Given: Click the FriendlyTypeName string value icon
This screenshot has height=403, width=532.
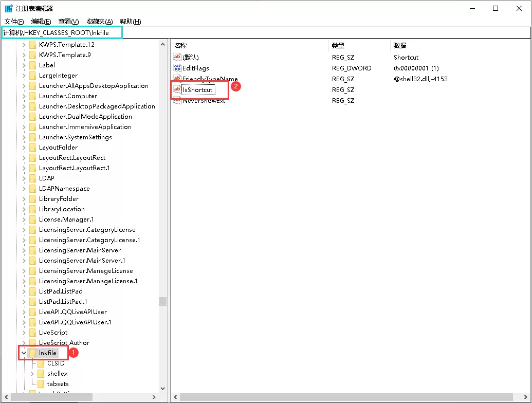Looking at the screenshot, I should (x=177, y=79).
